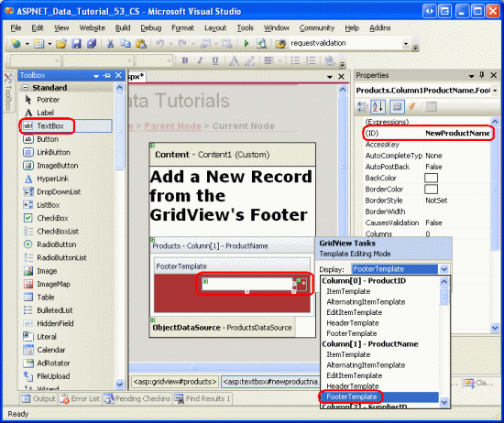Click the NewProductName ID value field
504x423 pixels.
coord(457,133)
